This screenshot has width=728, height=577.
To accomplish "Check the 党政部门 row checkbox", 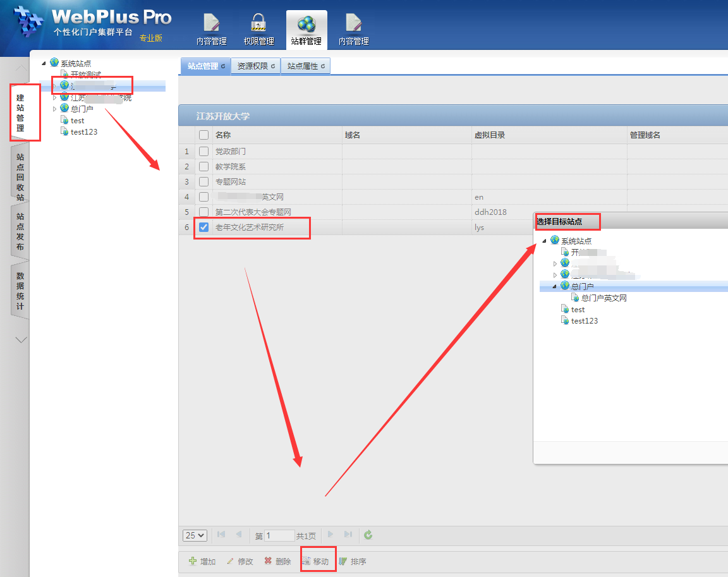I will tap(203, 152).
